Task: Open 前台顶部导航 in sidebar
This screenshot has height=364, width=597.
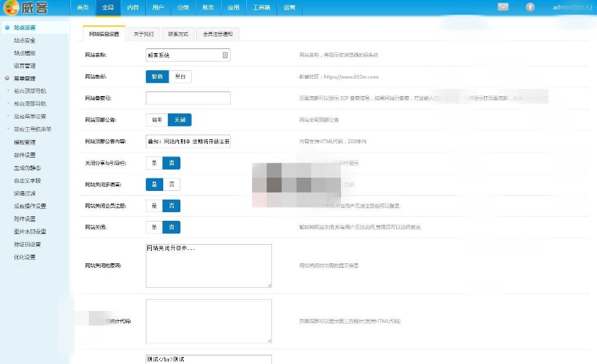Action: (30, 91)
